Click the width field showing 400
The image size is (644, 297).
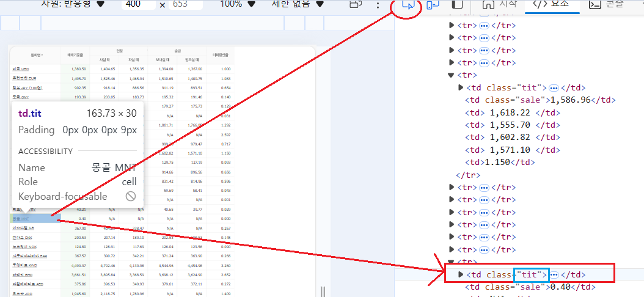(x=139, y=4)
